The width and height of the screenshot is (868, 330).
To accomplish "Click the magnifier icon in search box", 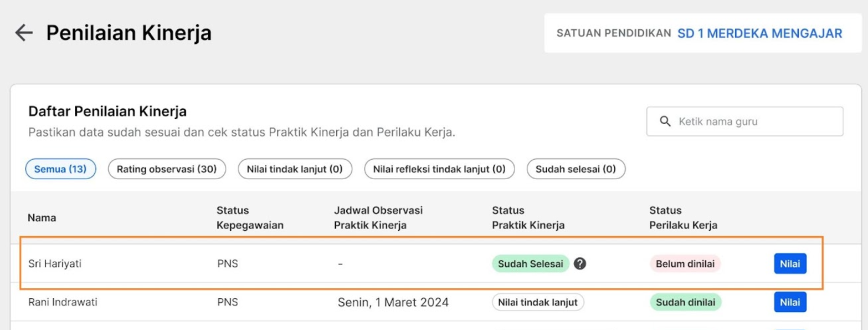I will (665, 121).
